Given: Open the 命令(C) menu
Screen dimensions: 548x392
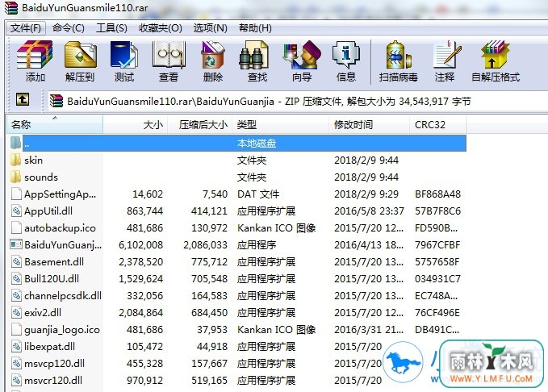Looking at the screenshot, I should tap(69, 28).
